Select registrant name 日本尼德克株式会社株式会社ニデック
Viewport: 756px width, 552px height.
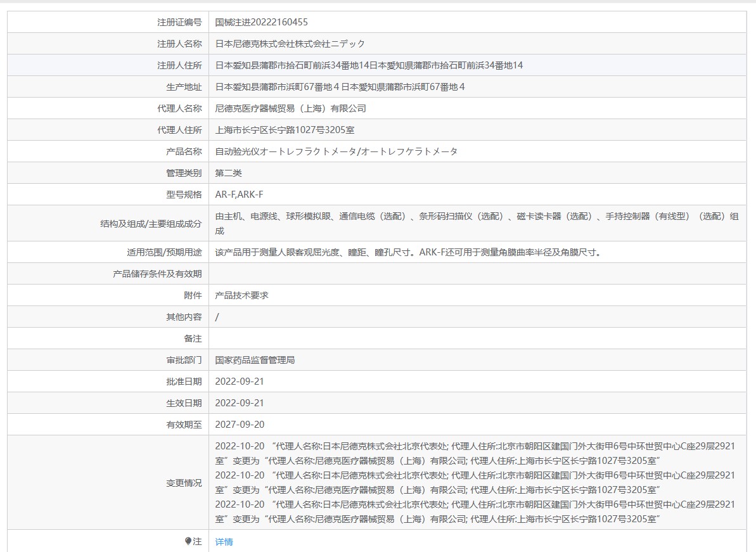coord(290,44)
